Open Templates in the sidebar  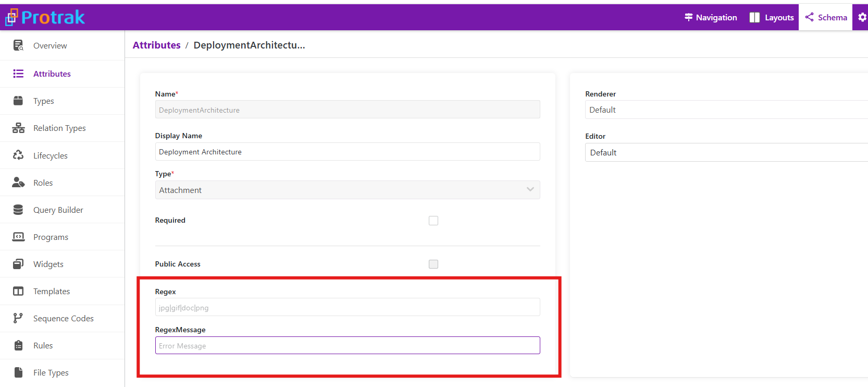click(x=52, y=291)
